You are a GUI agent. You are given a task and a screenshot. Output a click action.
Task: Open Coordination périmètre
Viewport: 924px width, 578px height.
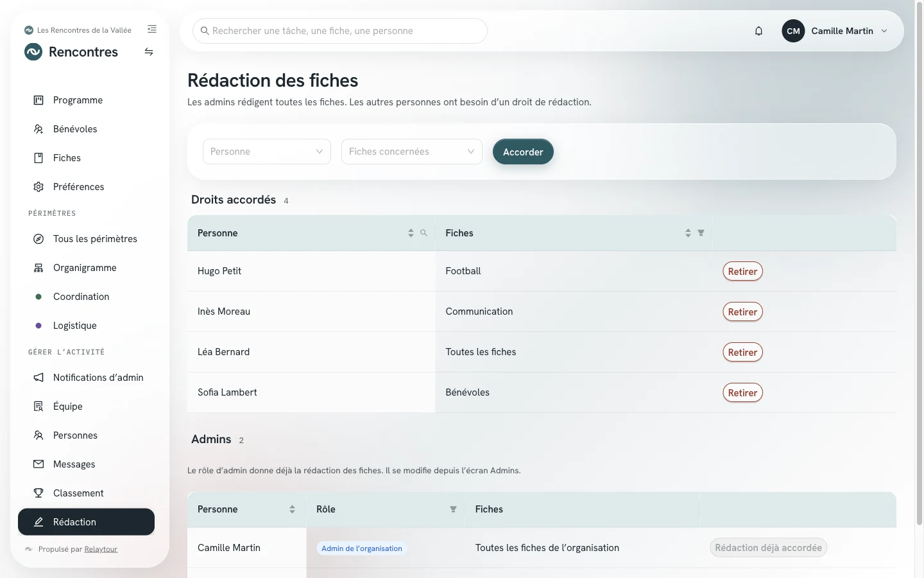pyautogui.click(x=86, y=297)
